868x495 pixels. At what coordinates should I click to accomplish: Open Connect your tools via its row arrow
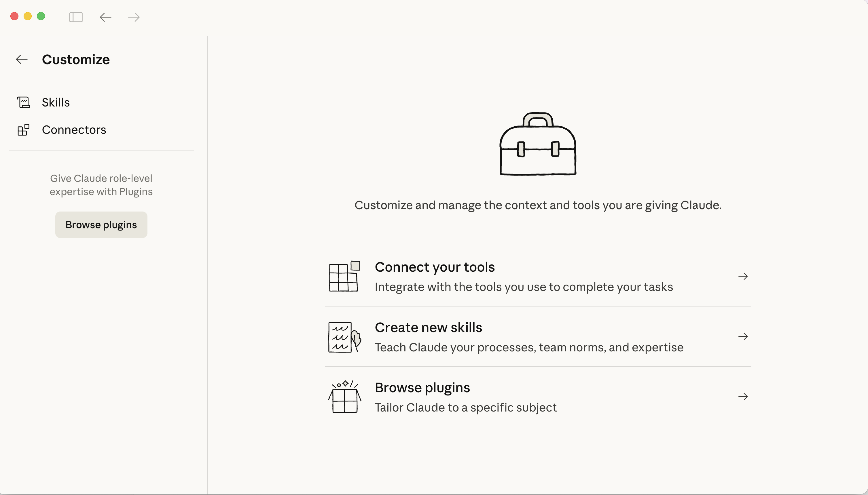pyautogui.click(x=743, y=276)
